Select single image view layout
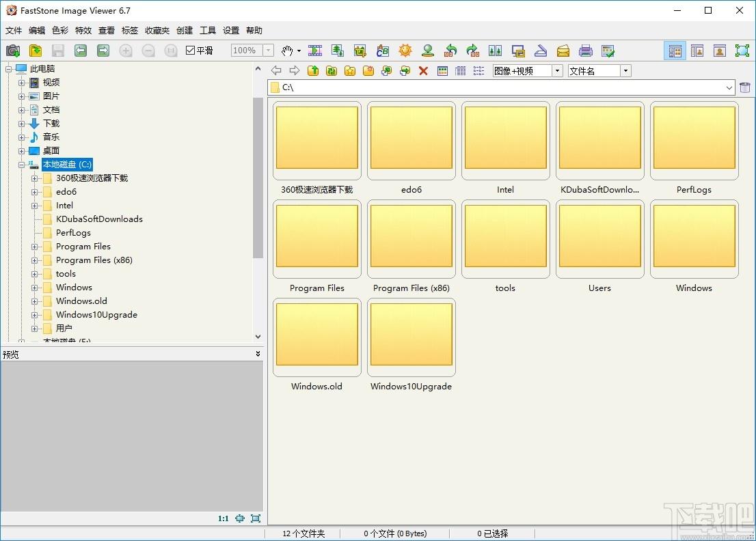The width and height of the screenshot is (756, 541). [720, 51]
